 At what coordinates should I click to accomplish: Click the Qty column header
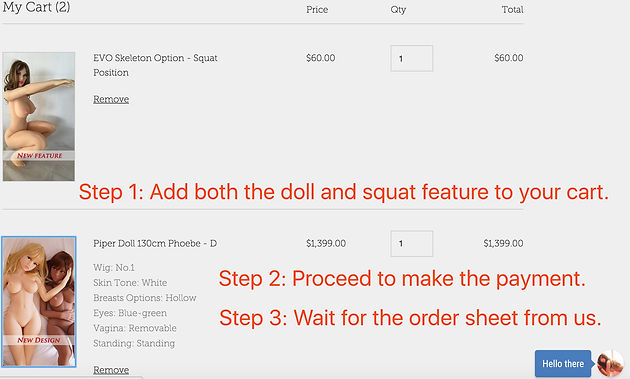point(398,9)
